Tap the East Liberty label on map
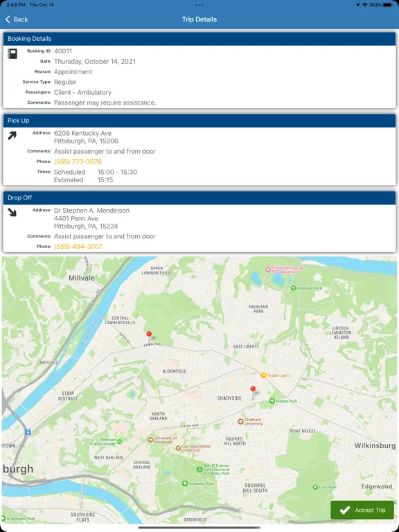 pyautogui.click(x=246, y=346)
